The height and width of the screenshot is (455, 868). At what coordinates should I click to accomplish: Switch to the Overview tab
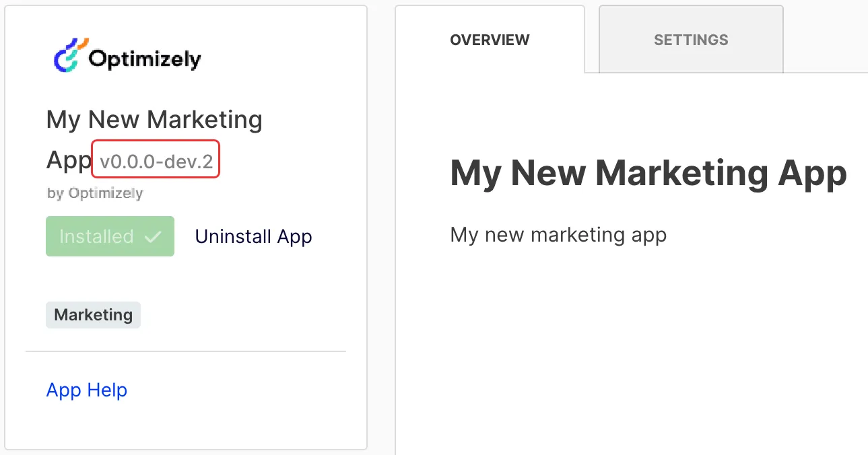490,40
